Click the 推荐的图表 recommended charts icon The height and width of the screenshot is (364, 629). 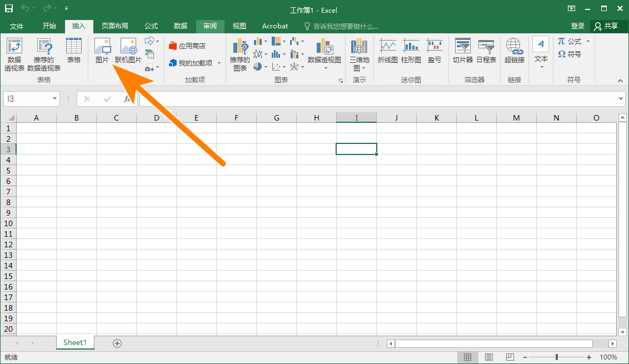(240, 54)
